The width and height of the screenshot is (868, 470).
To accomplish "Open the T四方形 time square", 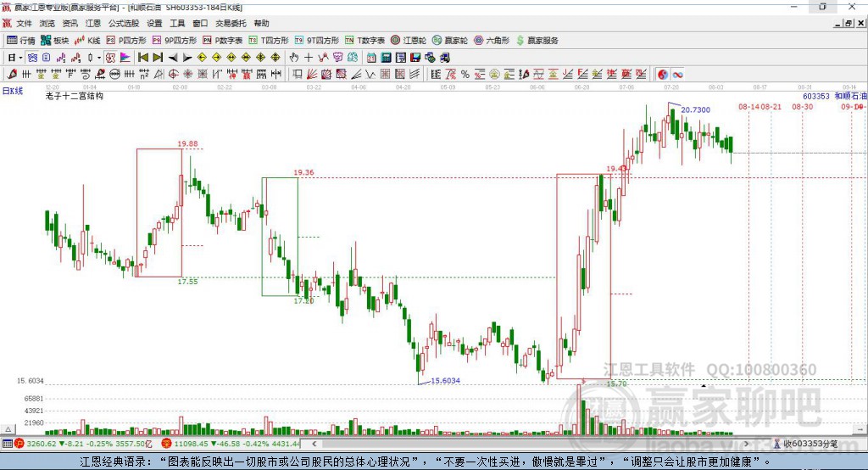I will coord(269,41).
